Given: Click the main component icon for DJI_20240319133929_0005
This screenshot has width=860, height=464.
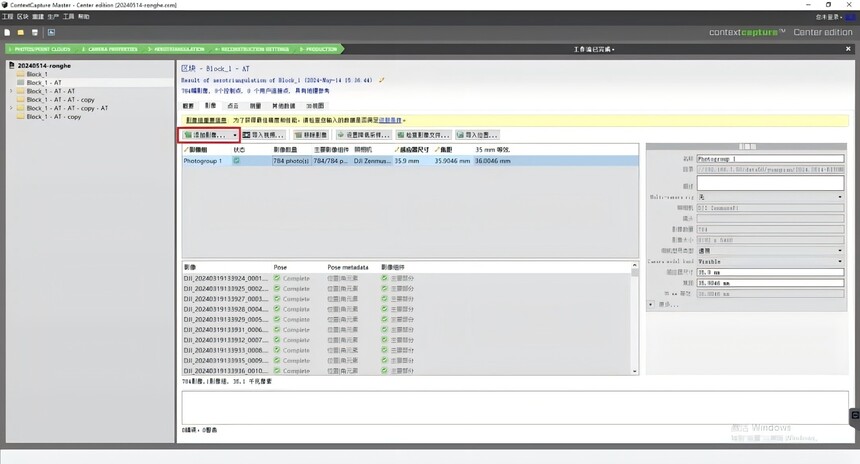Looking at the screenshot, I should pos(384,319).
